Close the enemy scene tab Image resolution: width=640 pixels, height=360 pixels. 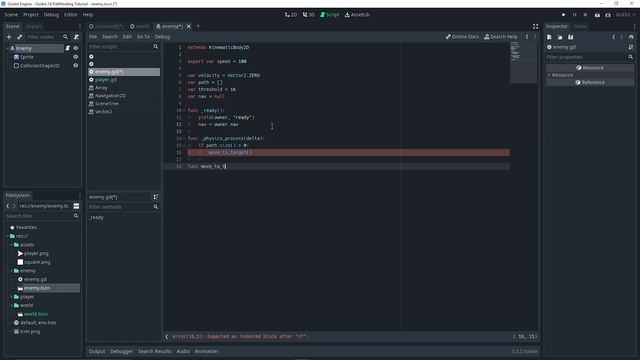point(189,27)
